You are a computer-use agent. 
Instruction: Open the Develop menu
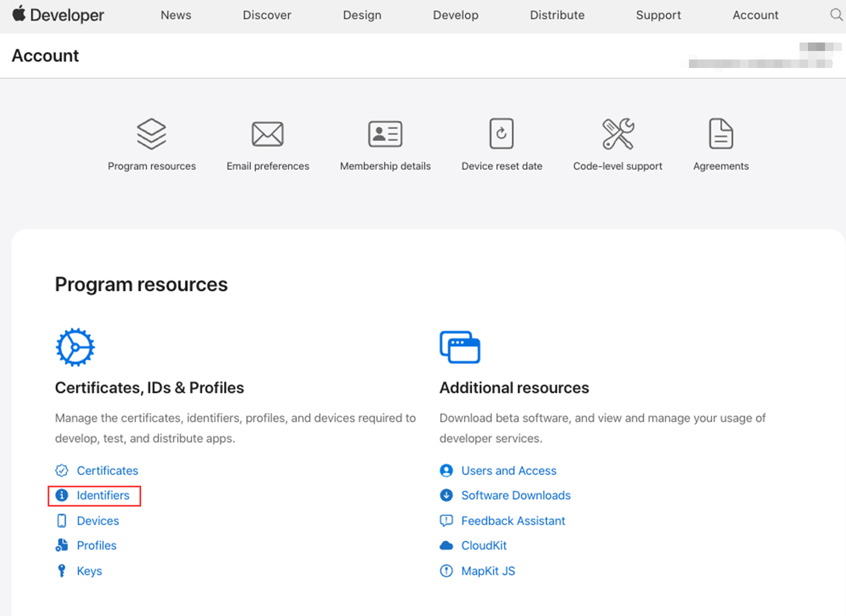456,15
